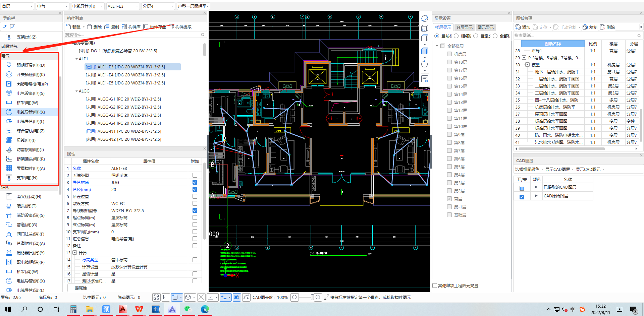Open the 构件库 component library
644x316 pixels.
tap(131, 27)
